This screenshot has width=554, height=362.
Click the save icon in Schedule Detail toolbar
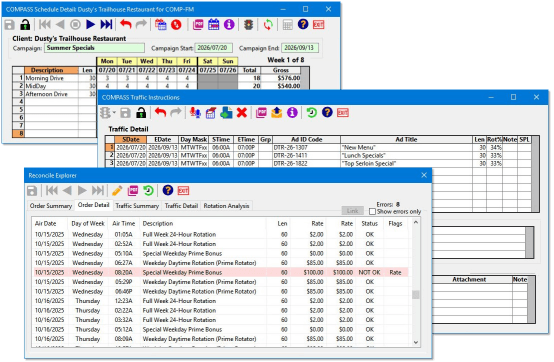(10, 25)
